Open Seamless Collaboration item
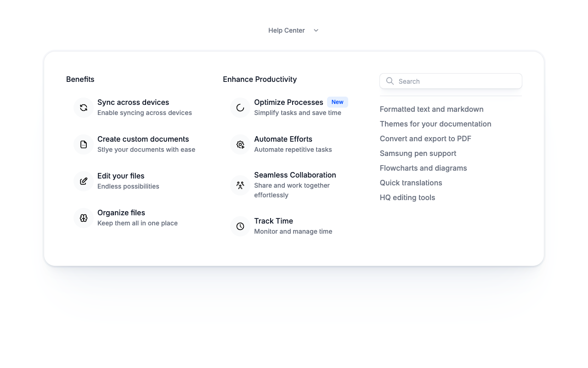The width and height of the screenshot is (588, 368). (294, 185)
